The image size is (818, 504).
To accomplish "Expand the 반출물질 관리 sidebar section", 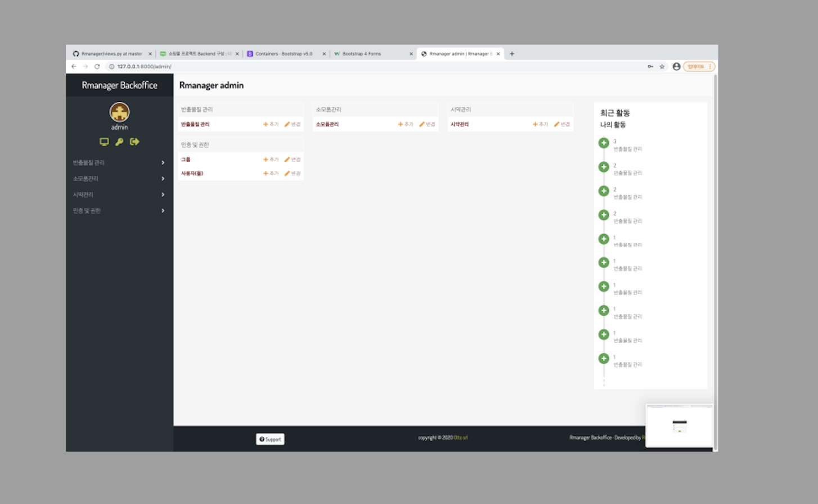I will click(163, 163).
